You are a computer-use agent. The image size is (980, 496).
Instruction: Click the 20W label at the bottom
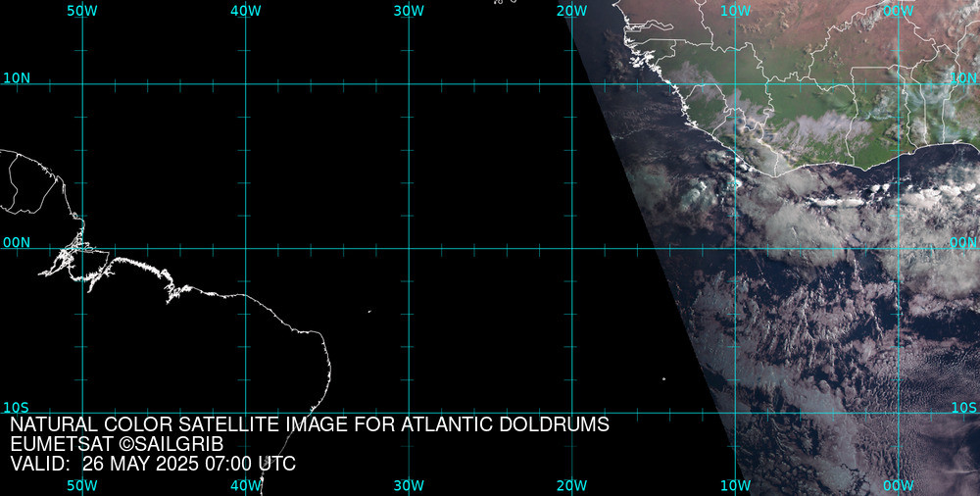pos(572,486)
